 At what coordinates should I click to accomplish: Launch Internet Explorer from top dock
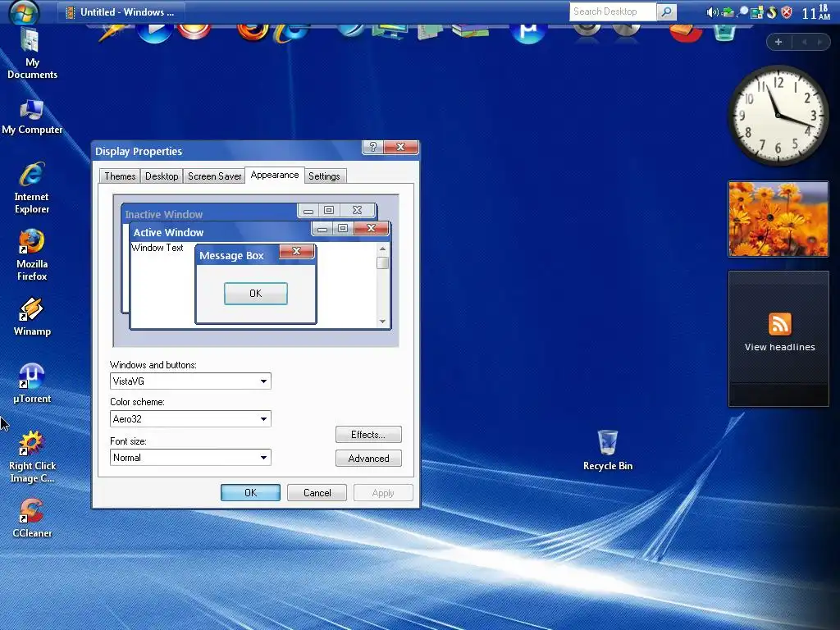coord(291,32)
